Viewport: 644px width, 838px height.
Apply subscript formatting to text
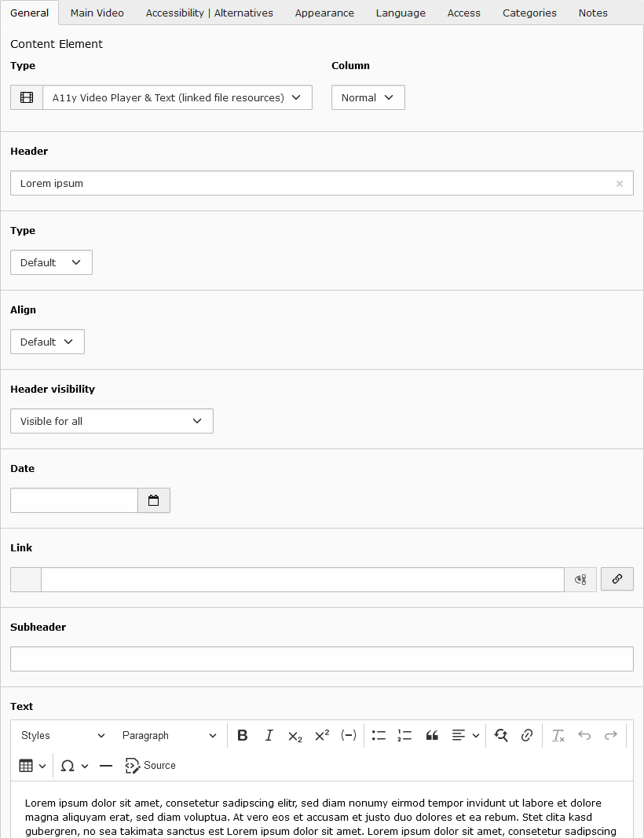click(295, 735)
